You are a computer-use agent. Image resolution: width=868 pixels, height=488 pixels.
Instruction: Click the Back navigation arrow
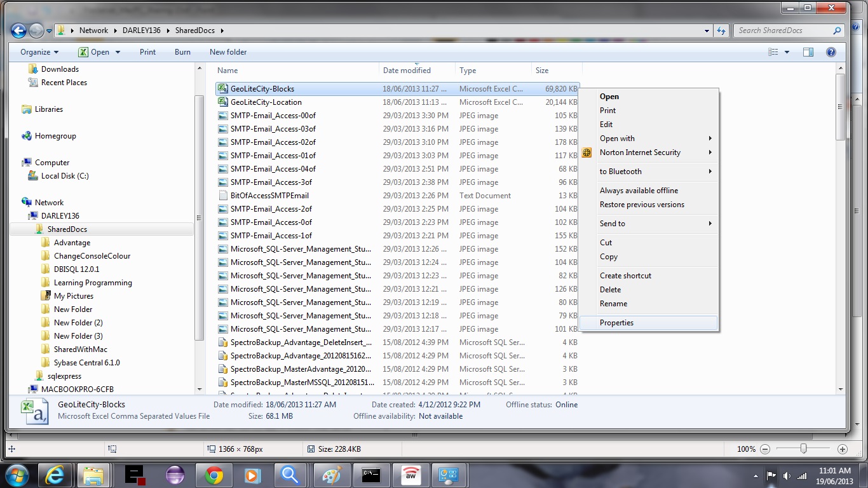[18, 30]
